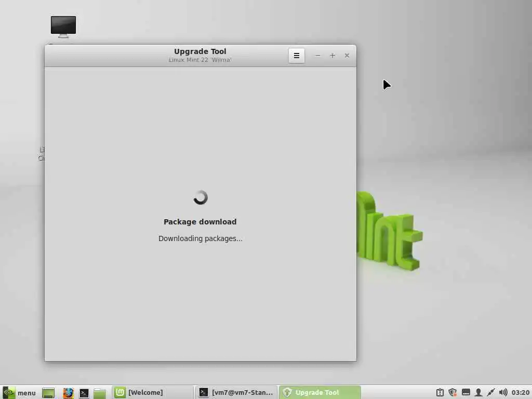Click the 'Package download' heading

[x=200, y=222]
